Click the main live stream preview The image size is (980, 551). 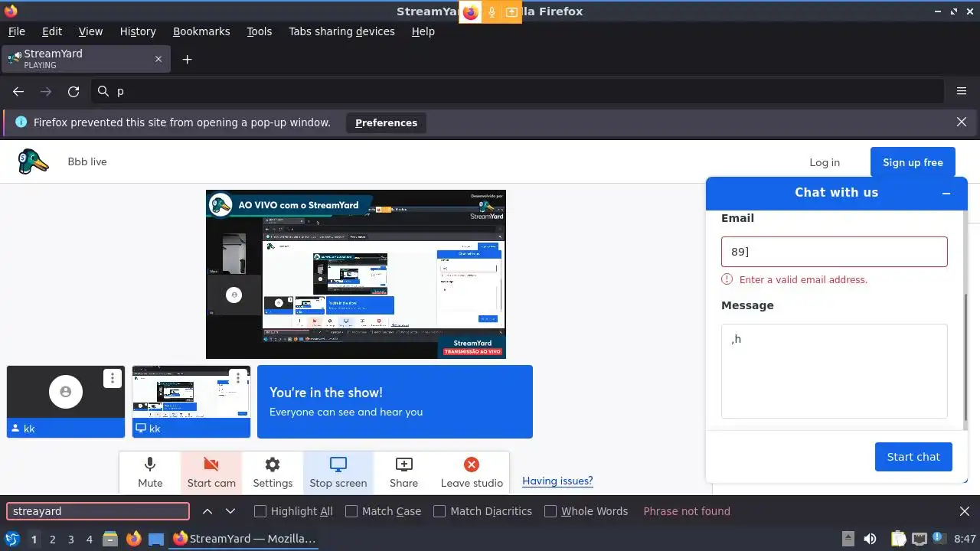pos(356,274)
